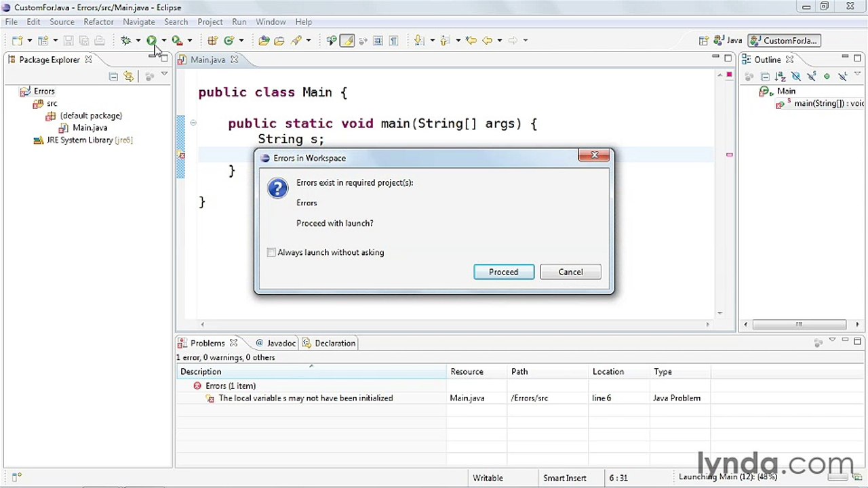Switch to the Declaration tab

tap(330, 343)
